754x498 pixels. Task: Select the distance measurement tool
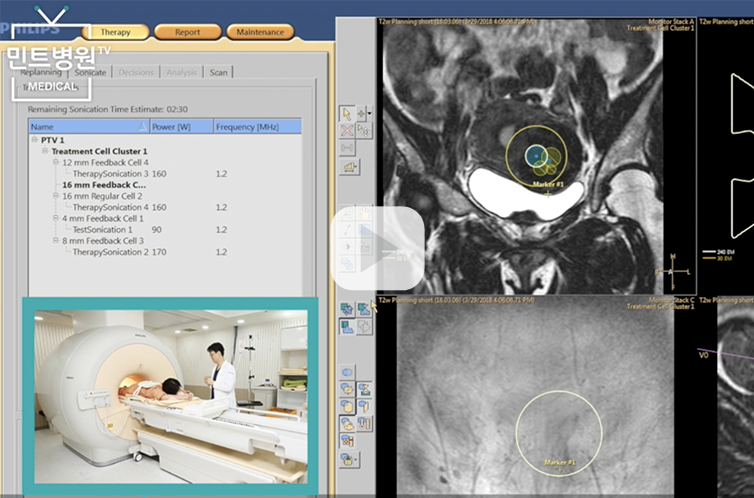coord(347,148)
